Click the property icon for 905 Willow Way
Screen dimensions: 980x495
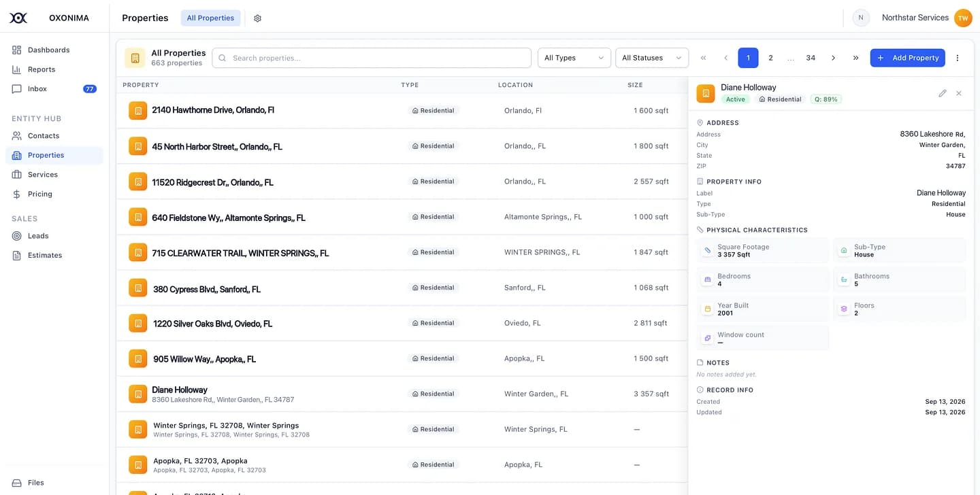(x=138, y=358)
